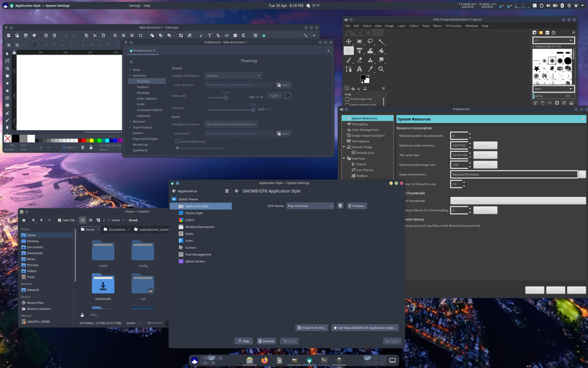588x368 pixels.
Task: Open the XML editor icon in Inkscape
Action: coord(227,36)
